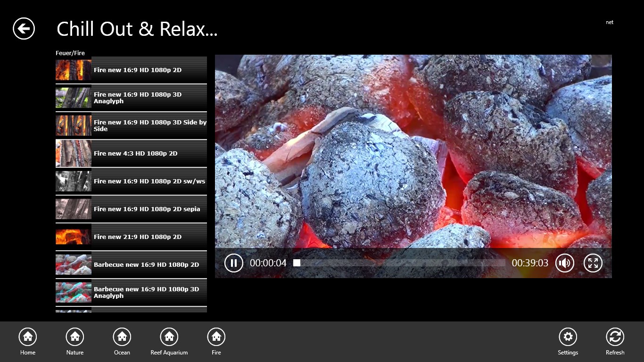The height and width of the screenshot is (362, 644).
Task: Click the Fire sepia video thumbnail
Action: pyautogui.click(x=74, y=209)
